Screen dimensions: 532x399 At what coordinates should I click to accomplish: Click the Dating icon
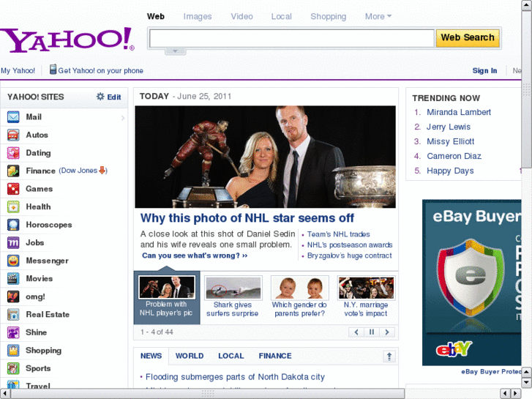(x=13, y=153)
